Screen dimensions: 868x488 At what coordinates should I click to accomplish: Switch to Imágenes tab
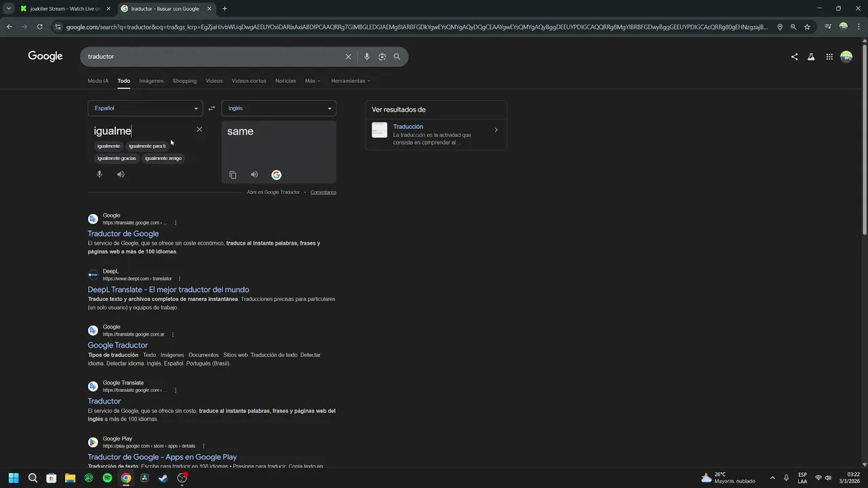click(151, 81)
